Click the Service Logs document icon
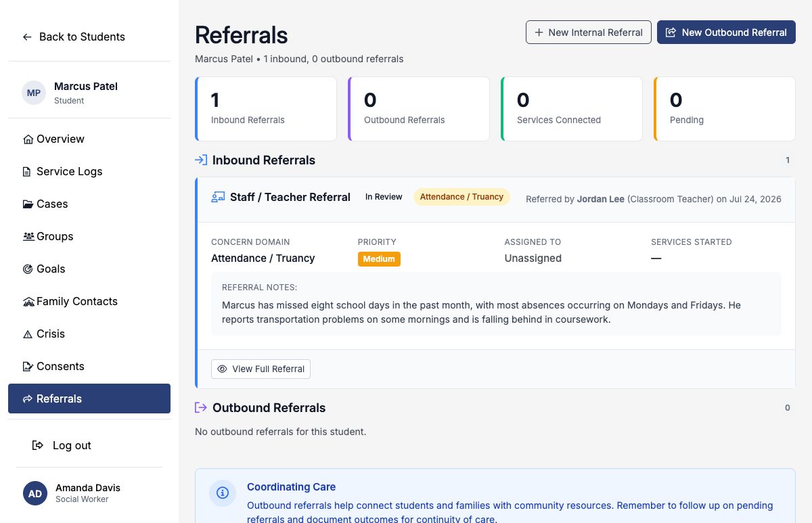 point(27,172)
